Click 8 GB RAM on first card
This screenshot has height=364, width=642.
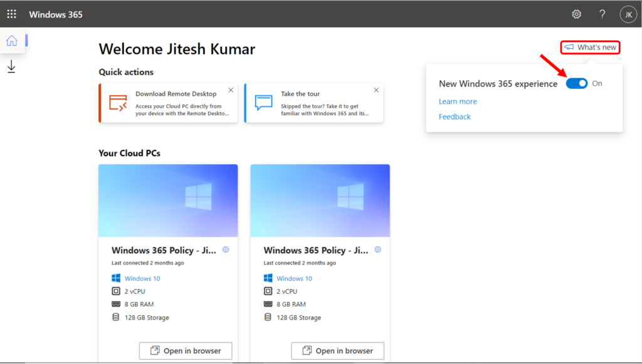point(139,304)
